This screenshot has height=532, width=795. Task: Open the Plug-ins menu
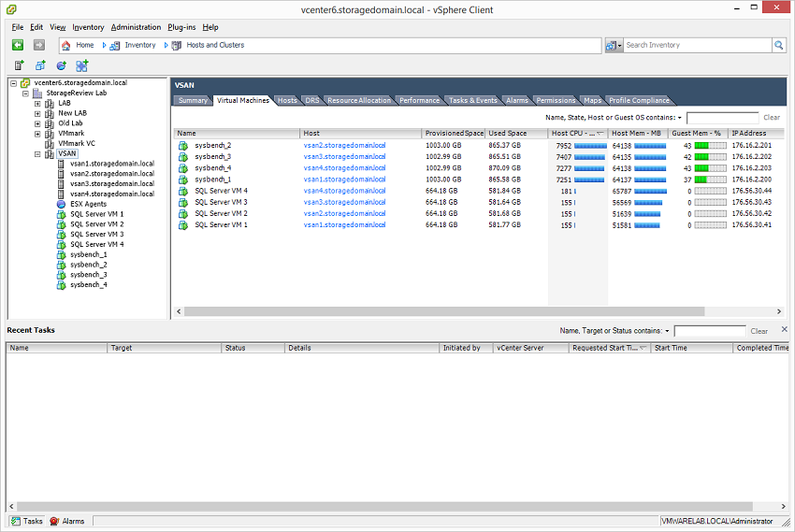[181, 27]
